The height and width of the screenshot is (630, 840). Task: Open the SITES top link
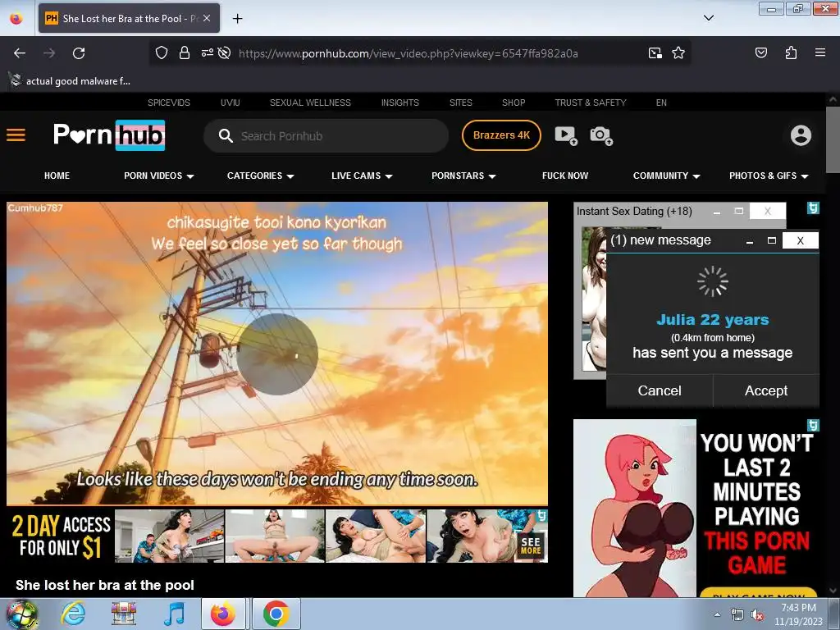461,103
